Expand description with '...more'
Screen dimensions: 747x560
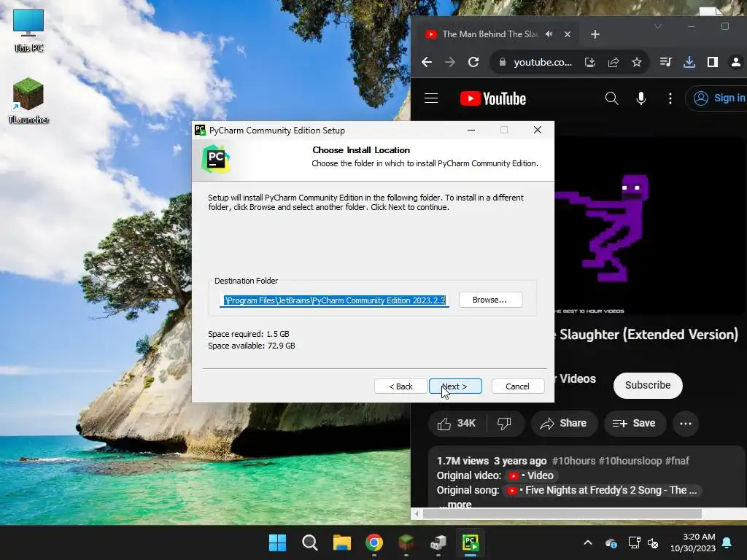pos(455,505)
